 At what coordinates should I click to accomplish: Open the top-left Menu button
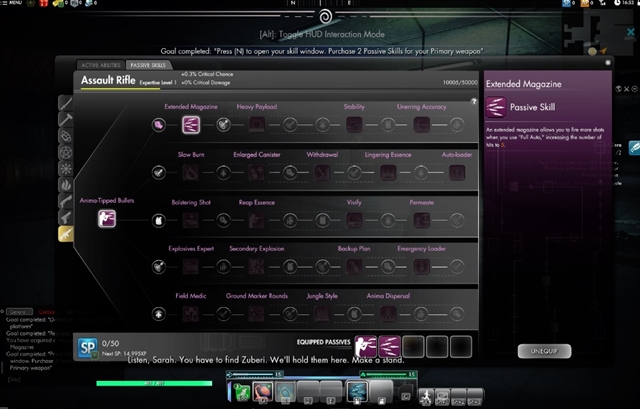14,4
